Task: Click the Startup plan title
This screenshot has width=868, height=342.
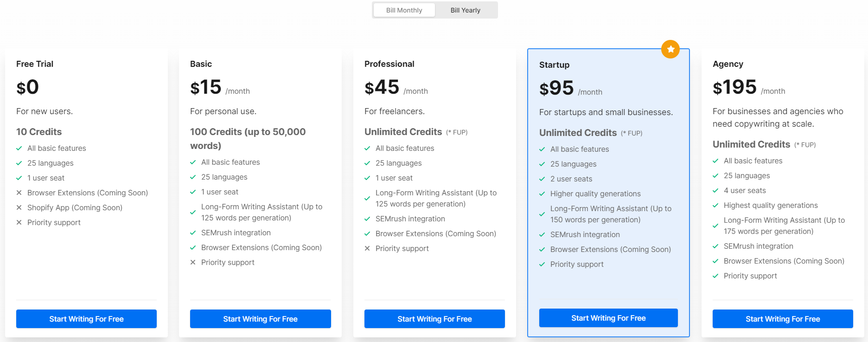Action: click(x=554, y=65)
